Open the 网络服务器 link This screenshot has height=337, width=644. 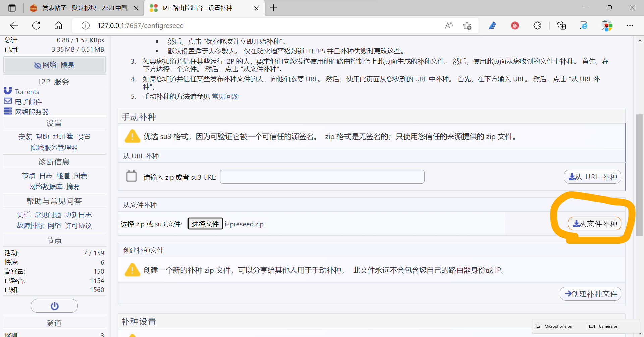click(32, 112)
